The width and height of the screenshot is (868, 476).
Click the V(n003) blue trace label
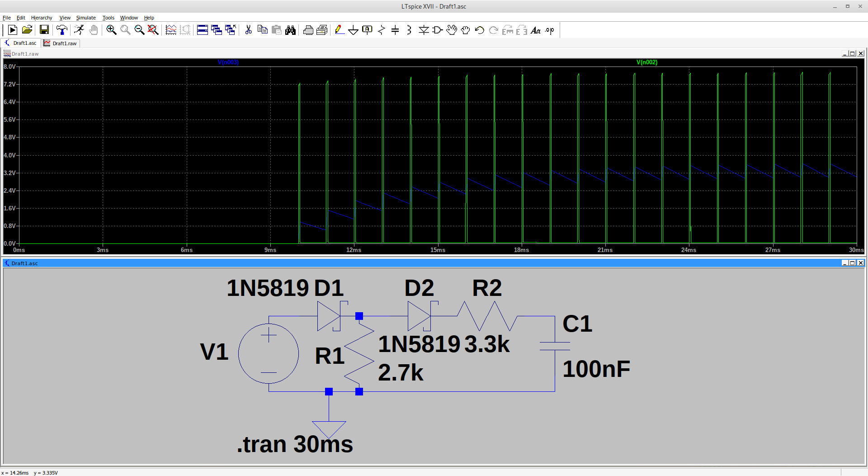pyautogui.click(x=228, y=62)
